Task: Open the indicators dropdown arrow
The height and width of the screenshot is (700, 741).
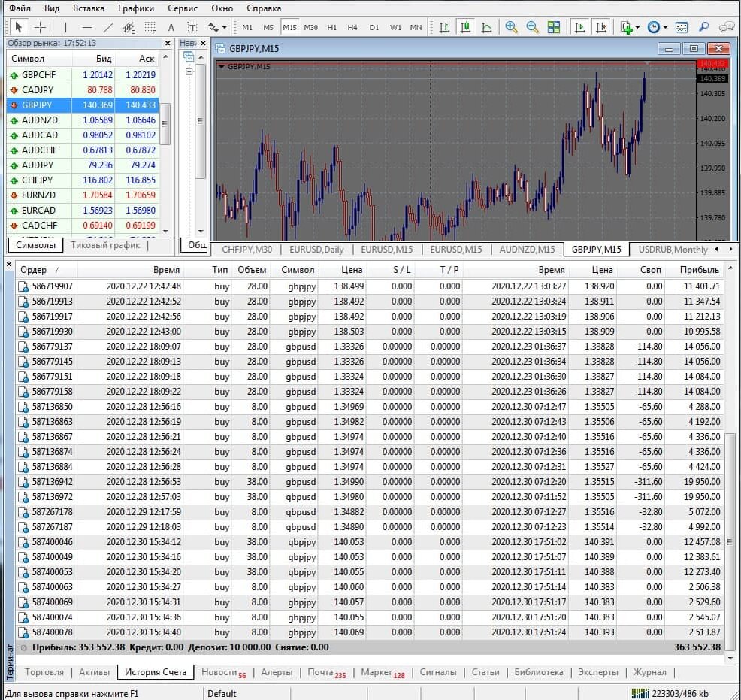Action: pyautogui.click(x=638, y=28)
